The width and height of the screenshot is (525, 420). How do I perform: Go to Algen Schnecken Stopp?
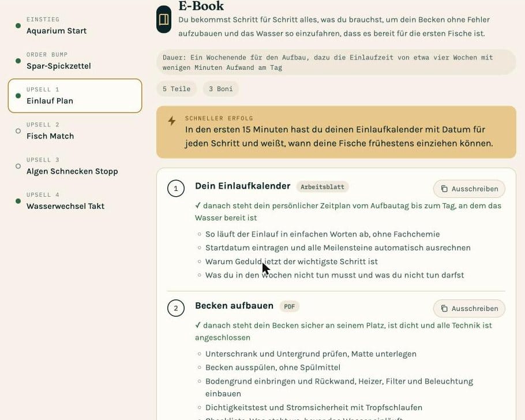click(75, 166)
